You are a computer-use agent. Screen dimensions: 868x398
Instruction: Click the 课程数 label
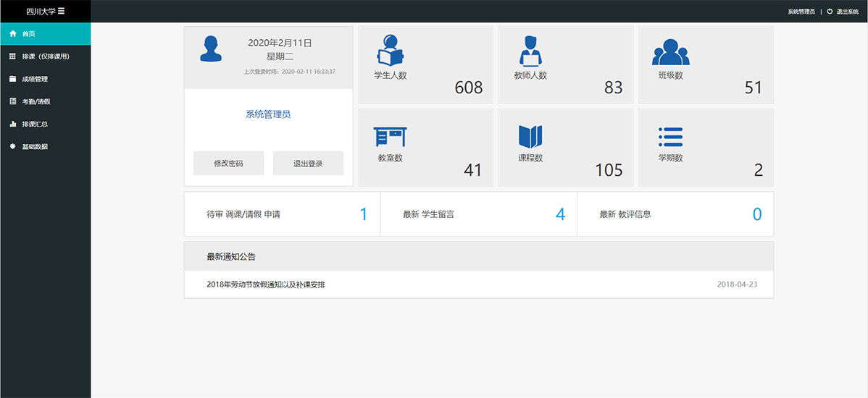coord(530,158)
